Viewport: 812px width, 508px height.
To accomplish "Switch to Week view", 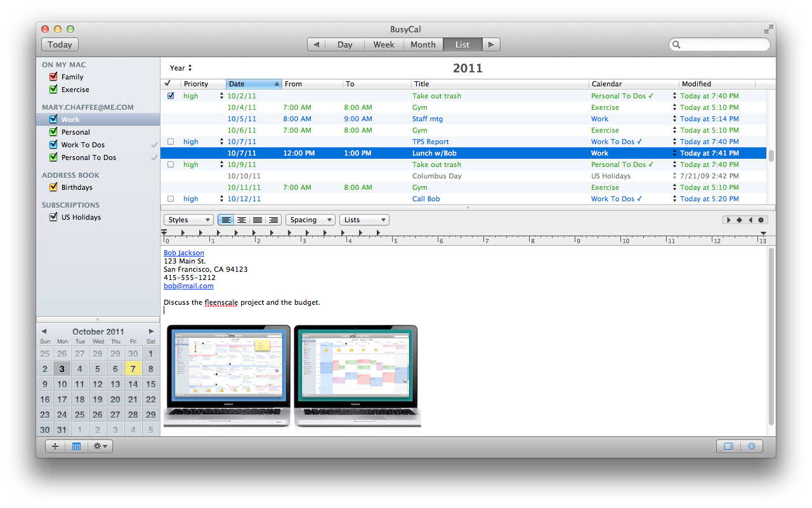I will [x=384, y=44].
